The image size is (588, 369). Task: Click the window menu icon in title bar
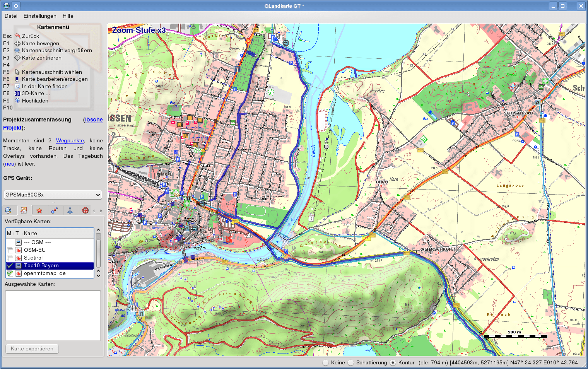pyautogui.click(x=7, y=6)
